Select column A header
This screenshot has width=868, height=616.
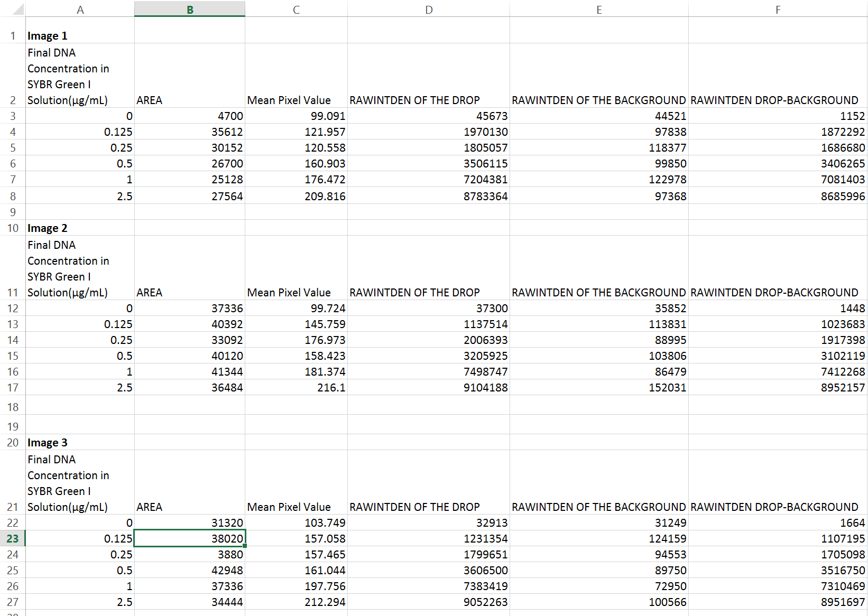click(80, 10)
